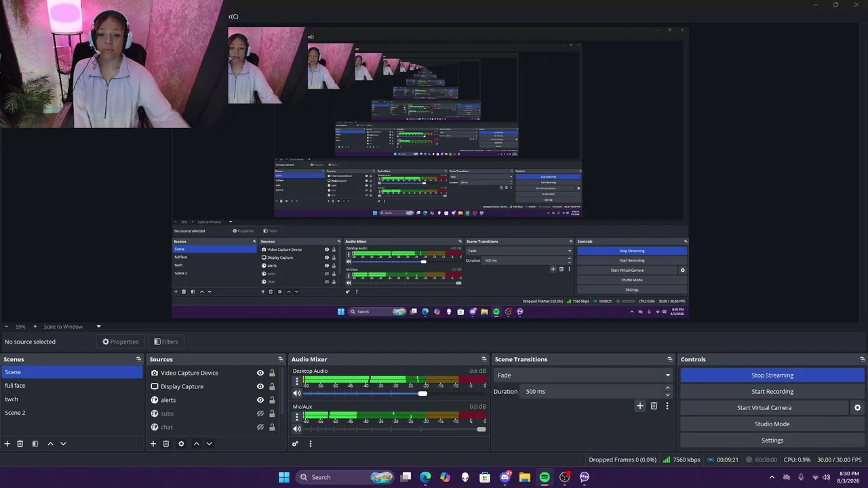Switch to the 'Scene 2' scene

pyautogui.click(x=72, y=413)
